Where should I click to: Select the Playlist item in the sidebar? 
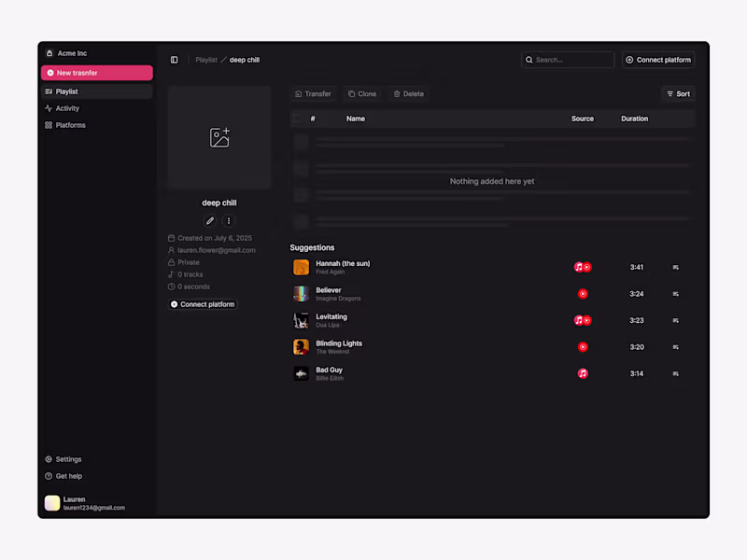[x=67, y=91]
